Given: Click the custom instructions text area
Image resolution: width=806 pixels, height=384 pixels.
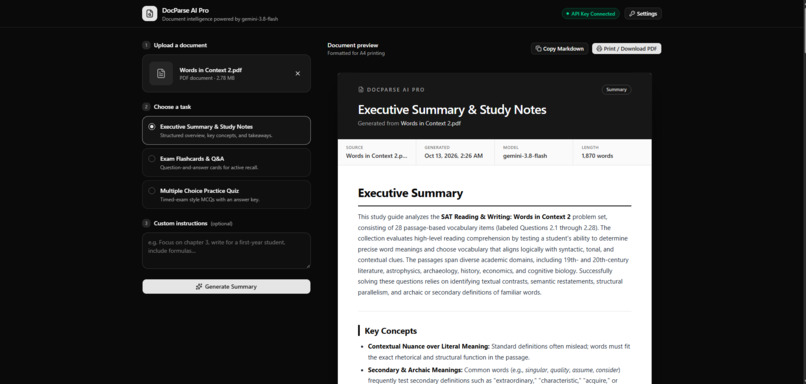Looking at the screenshot, I should coord(226,250).
